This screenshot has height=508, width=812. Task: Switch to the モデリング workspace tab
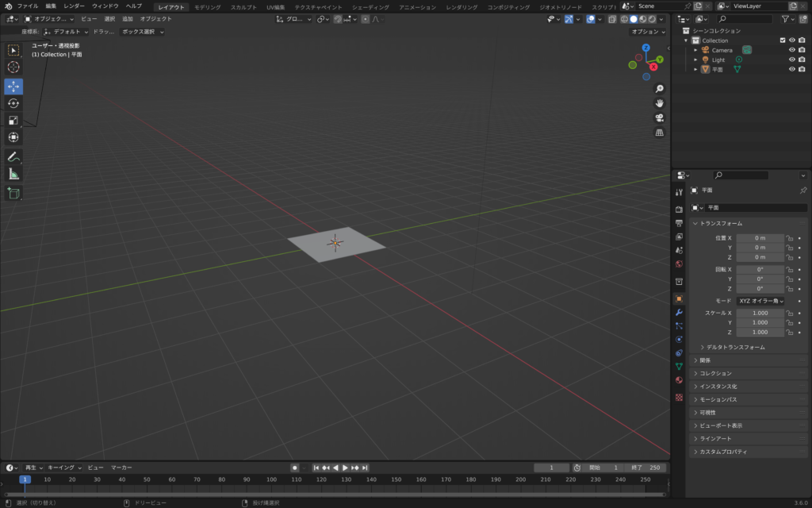[207, 7]
